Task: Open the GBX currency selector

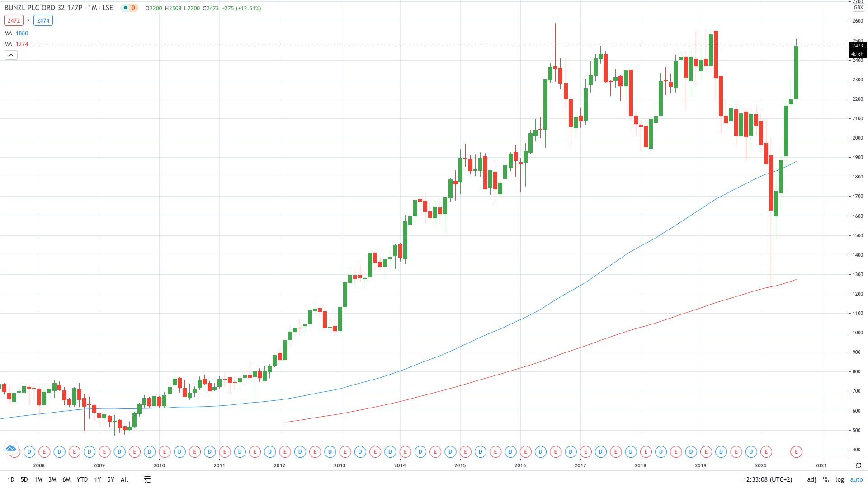Action: tap(858, 8)
